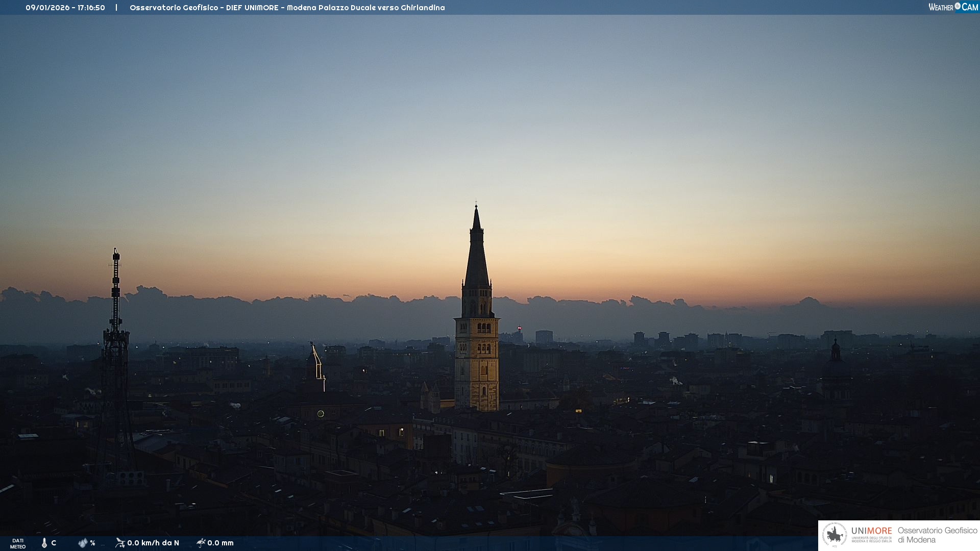Screen dimensions: 980x551
Task: Click the UNIMORE text logo
Action: tap(871, 531)
